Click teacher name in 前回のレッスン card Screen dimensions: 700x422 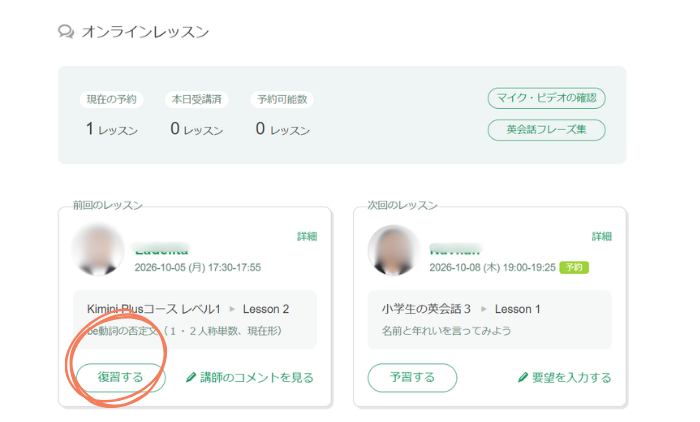[x=161, y=249]
